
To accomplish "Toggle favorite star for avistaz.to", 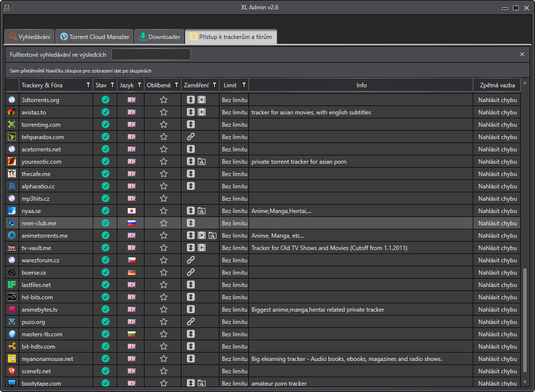I will coord(164,112).
